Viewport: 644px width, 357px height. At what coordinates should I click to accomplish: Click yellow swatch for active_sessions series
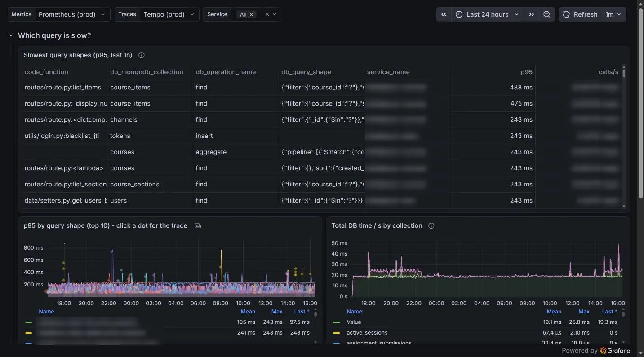337,333
